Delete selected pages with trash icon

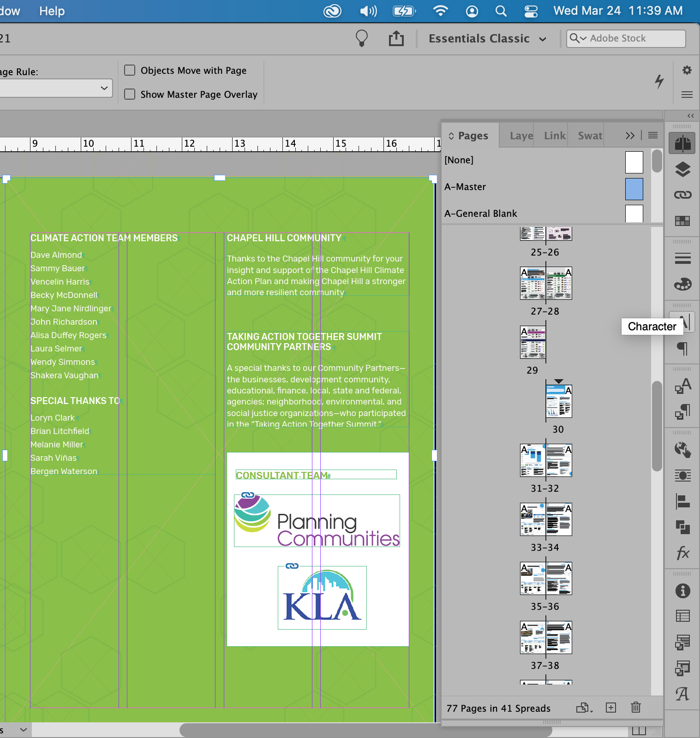coord(636,707)
